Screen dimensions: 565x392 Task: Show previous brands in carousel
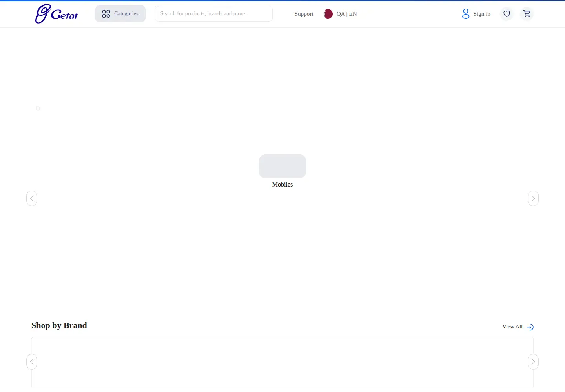tap(32, 362)
